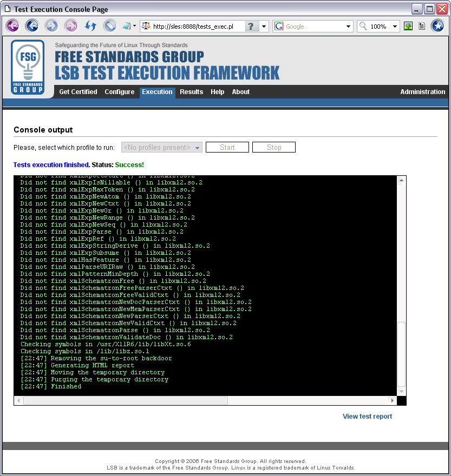Image resolution: width=451 pixels, height=476 pixels.
Task: Click the 'Generating HTML report' console line
Action: coord(77,365)
